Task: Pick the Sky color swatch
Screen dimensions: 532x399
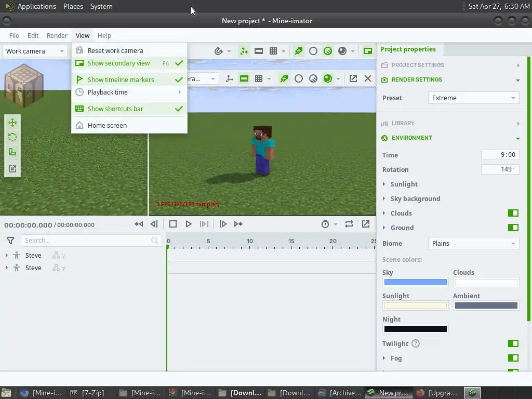Action: click(x=415, y=282)
